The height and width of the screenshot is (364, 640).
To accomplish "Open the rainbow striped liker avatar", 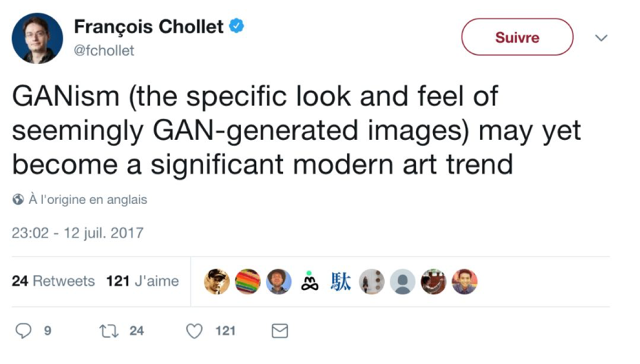I will (247, 282).
